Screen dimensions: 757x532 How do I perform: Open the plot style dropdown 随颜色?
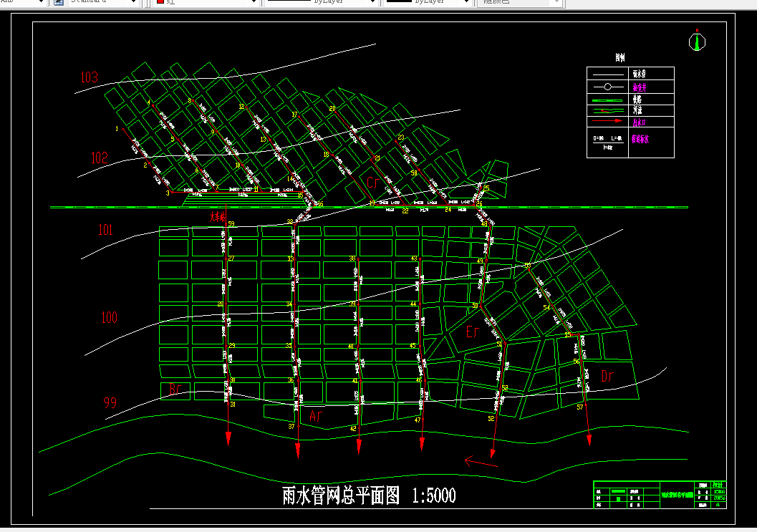pos(519,2)
